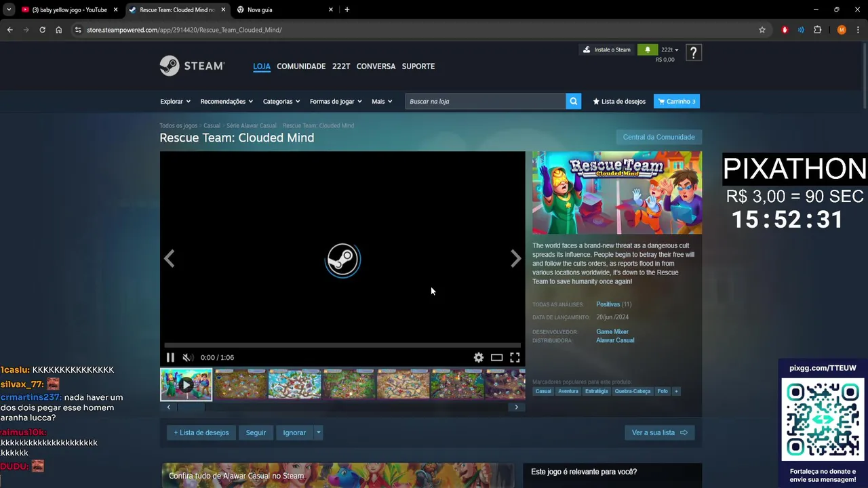The image size is (868, 488).
Task: Open the tab search dropdown arrow
Action: [x=8, y=9]
